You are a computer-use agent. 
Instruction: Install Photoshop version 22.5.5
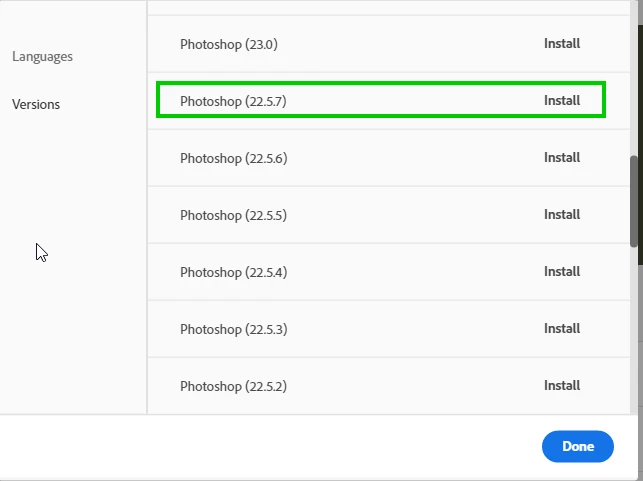tap(562, 215)
